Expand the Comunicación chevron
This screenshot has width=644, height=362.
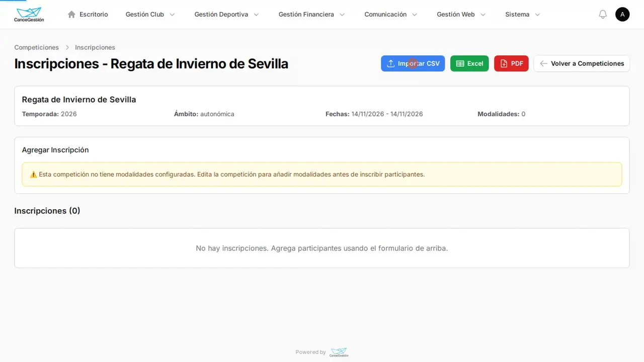pyautogui.click(x=415, y=15)
